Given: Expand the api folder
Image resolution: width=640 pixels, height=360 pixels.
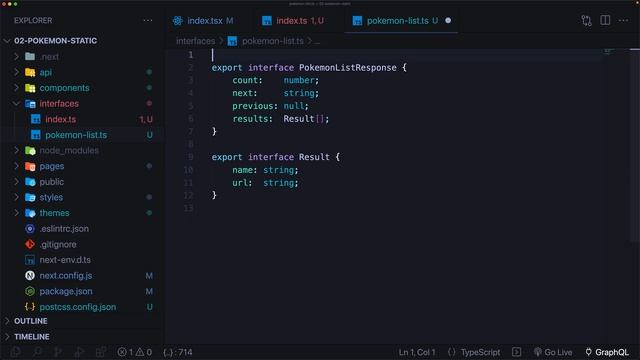Looking at the screenshot, I should (x=17, y=72).
